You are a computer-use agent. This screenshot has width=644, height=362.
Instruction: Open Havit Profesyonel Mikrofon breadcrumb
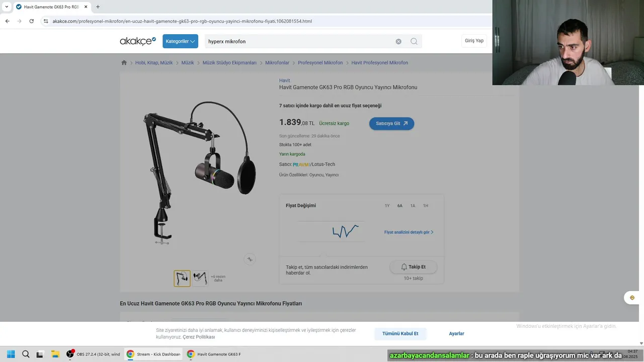pos(380,63)
